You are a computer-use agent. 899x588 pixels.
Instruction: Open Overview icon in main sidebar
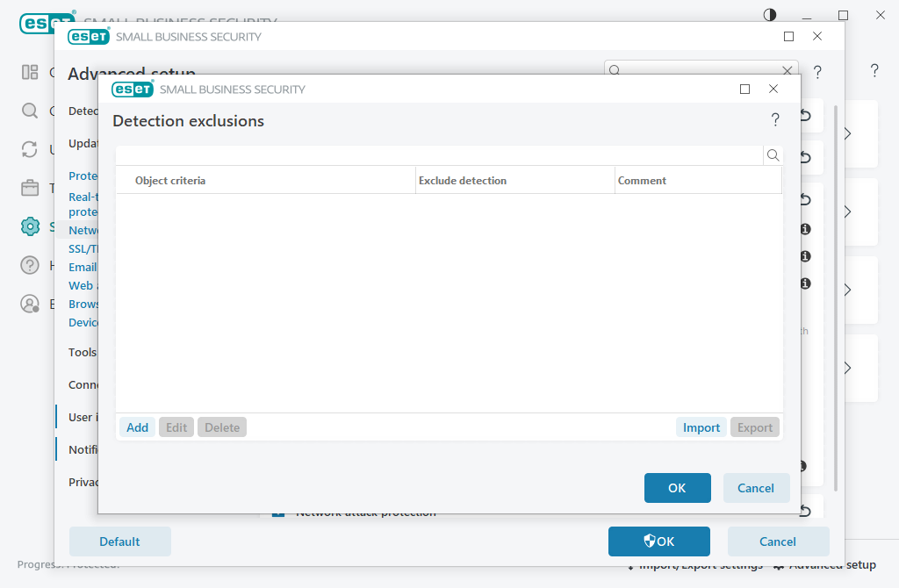(x=30, y=72)
